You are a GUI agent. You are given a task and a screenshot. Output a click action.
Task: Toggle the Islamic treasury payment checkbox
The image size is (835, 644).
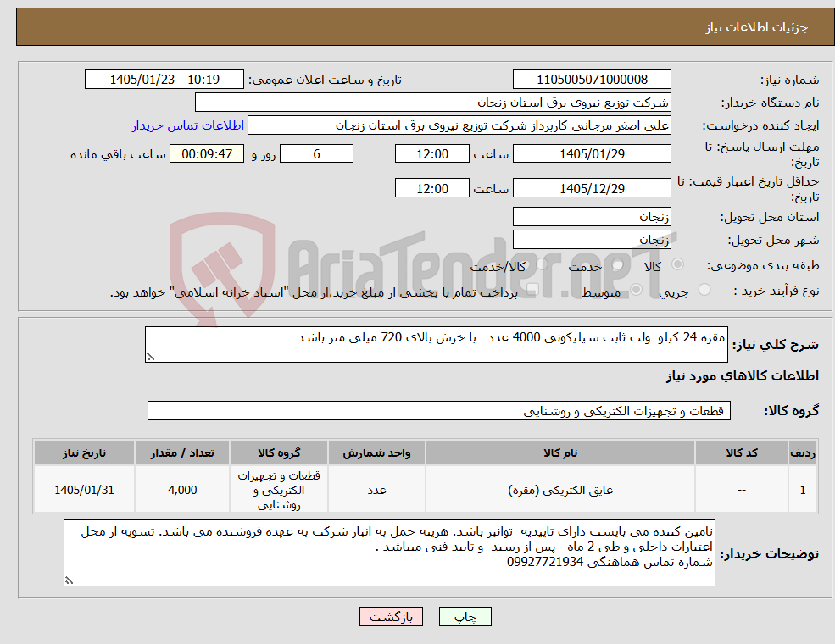click(x=532, y=290)
